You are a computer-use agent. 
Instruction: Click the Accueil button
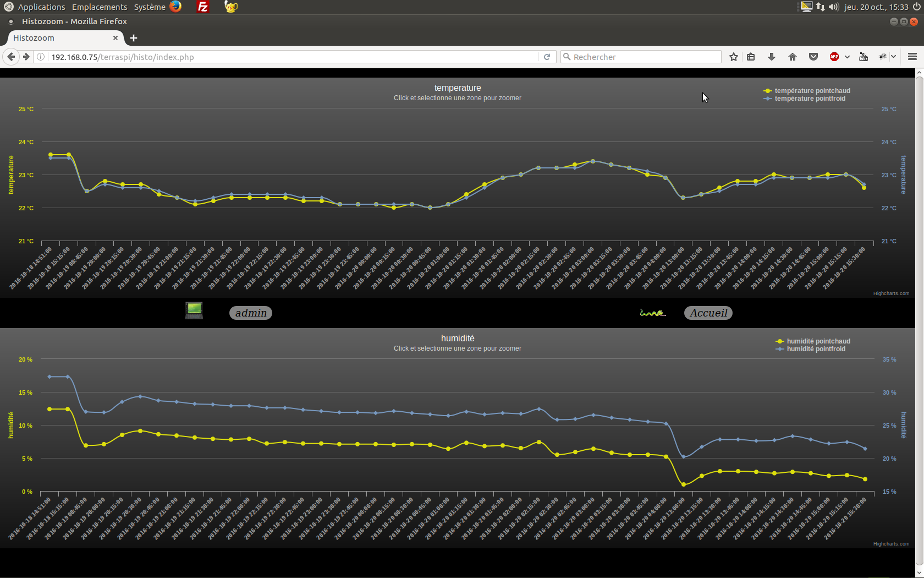pyautogui.click(x=708, y=313)
